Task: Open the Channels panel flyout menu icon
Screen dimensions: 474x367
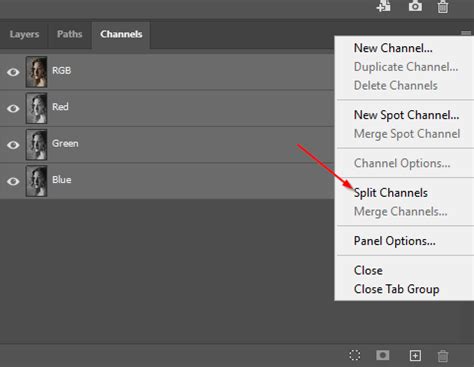Action: [466, 33]
